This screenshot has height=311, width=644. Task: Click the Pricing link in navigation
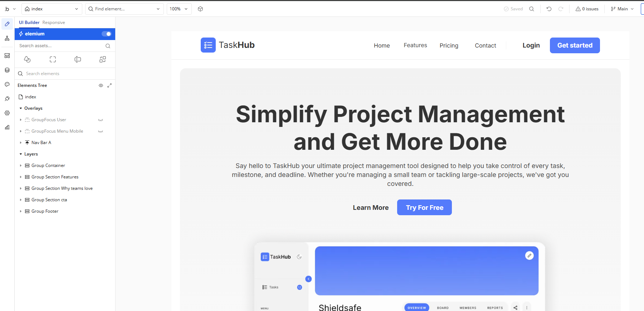(x=449, y=45)
